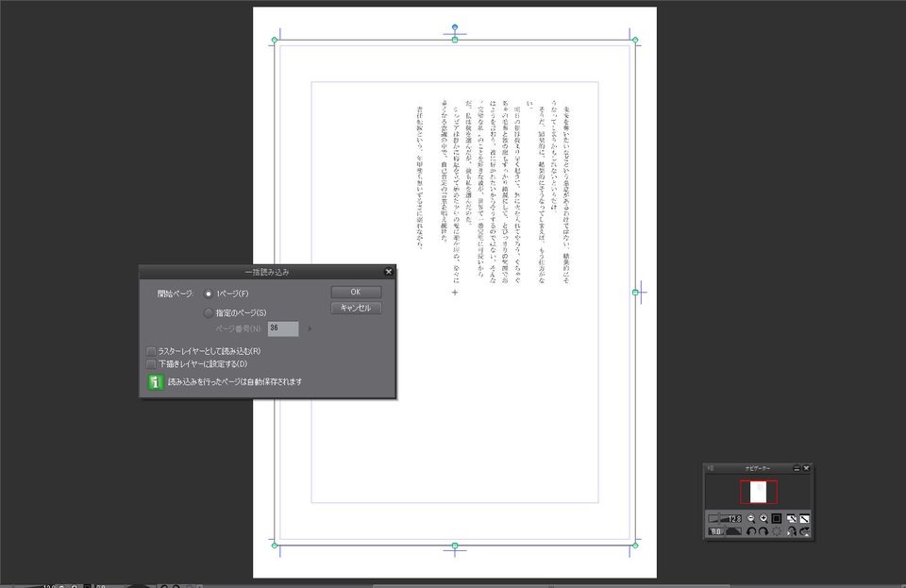Rotate canvas right in Navigator

coord(763,532)
